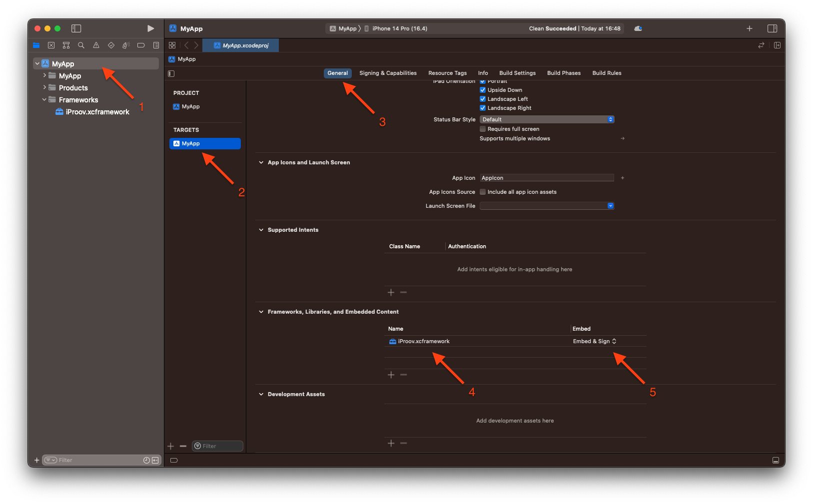Toggle the debug area at the bottom right
Image resolution: width=813 pixels, height=504 pixels.
tap(776, 460)
